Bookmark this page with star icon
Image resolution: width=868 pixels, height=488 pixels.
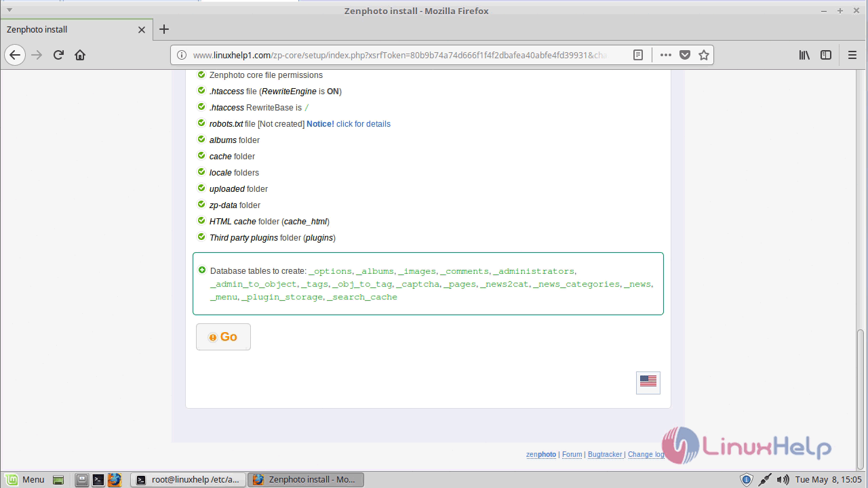click(x=704, y=55)
